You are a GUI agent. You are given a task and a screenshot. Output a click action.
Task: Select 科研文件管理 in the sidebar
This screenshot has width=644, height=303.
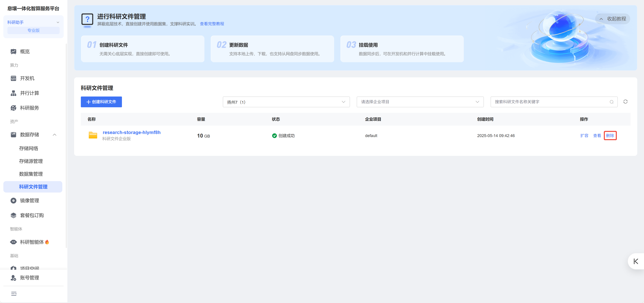click(33, 187)
